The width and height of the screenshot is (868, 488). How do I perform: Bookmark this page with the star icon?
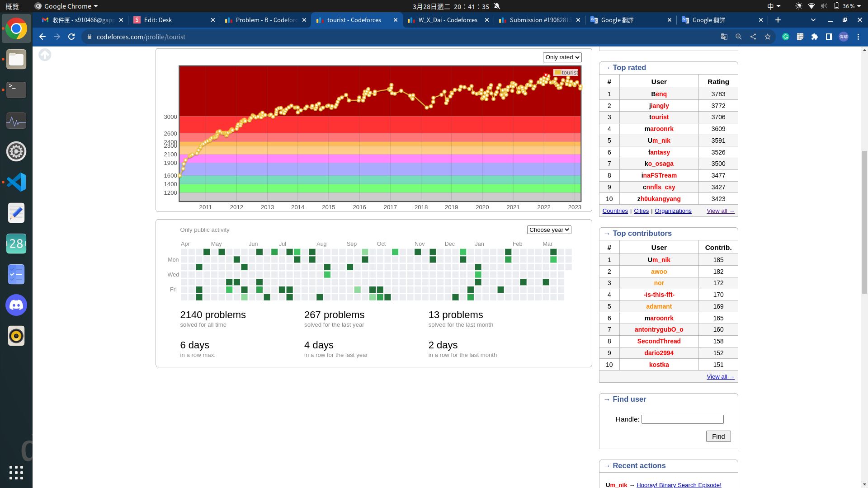coord(768,37)
